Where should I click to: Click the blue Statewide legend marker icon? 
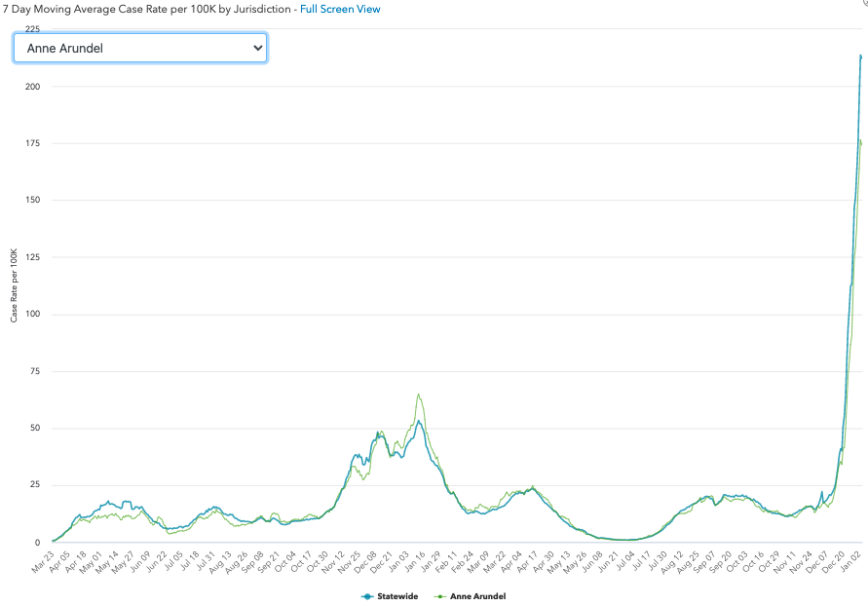point(366,595)
